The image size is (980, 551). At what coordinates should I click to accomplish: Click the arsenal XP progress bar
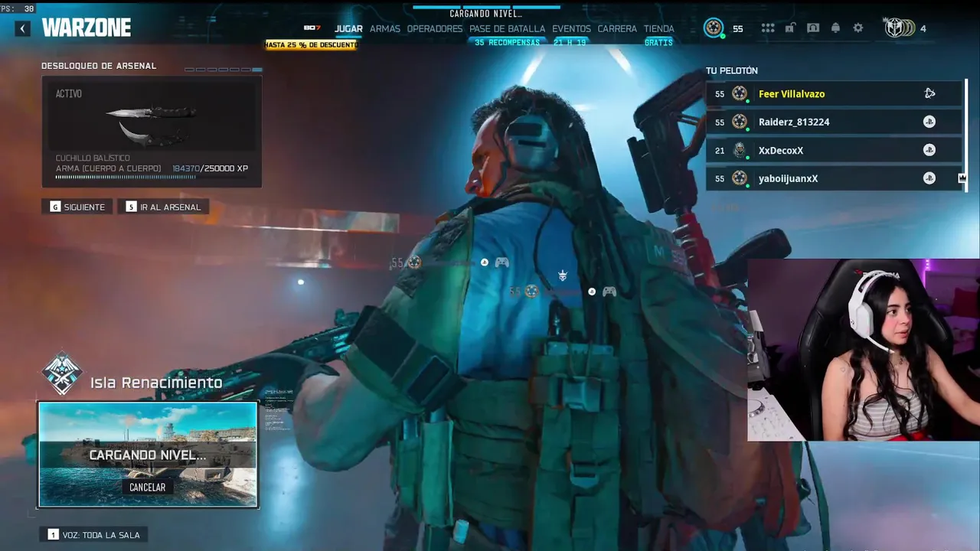152,178
